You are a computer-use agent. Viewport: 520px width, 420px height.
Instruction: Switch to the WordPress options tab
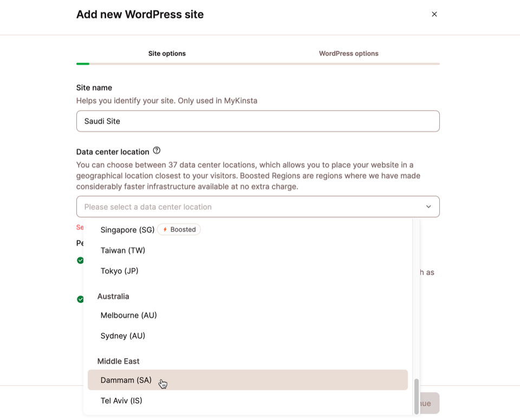348,54
